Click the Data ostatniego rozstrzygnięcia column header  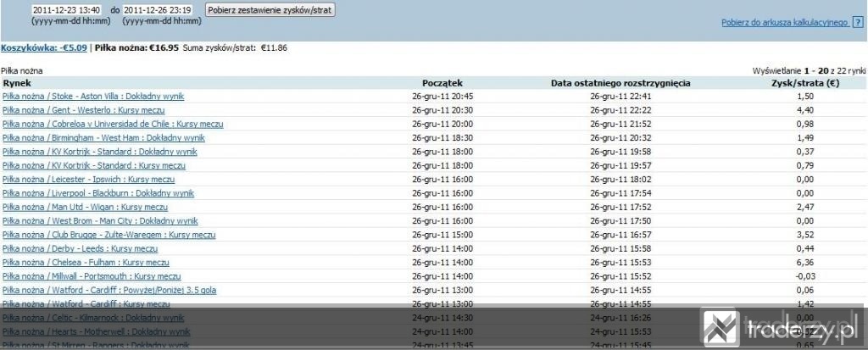(620, 83)
